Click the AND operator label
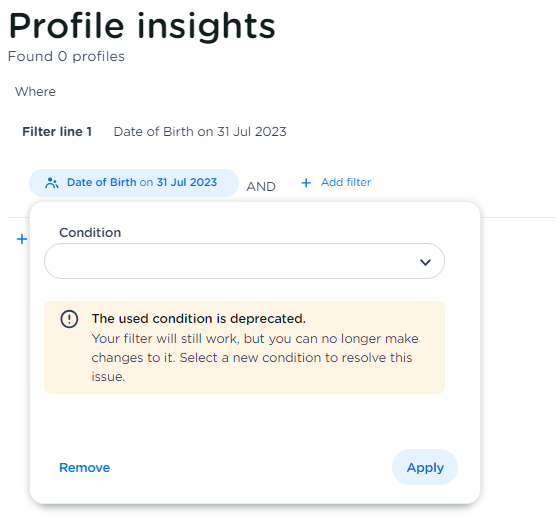The height and width of the screenshot is (532, 556). 261,187
